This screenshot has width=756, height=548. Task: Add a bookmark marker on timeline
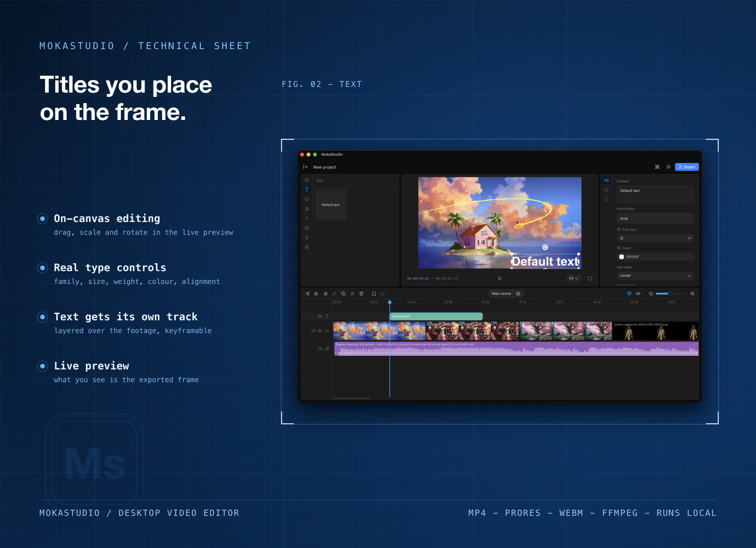(374, 293)
